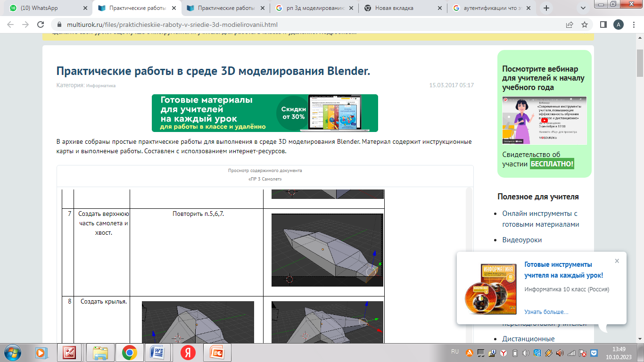Open the network signal bars icon

tap(571, 353)
